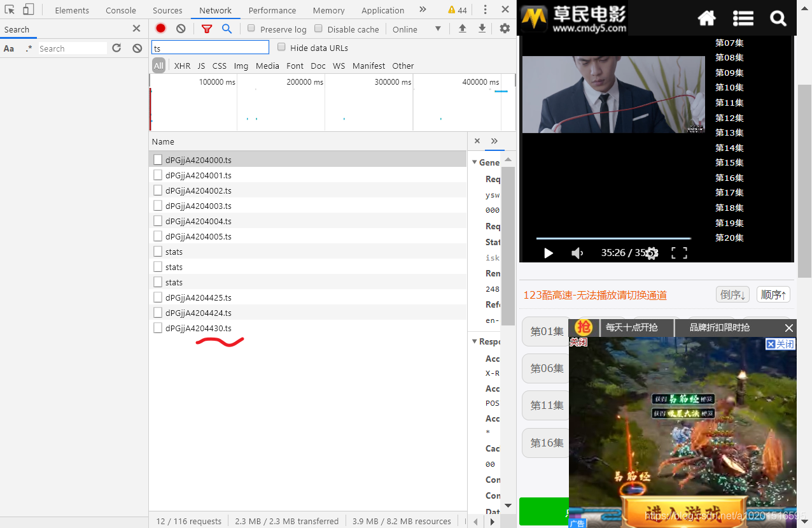
Task: Enable the Disable cache checkbox
Action: pyautogui.click(x=319, y=29)
